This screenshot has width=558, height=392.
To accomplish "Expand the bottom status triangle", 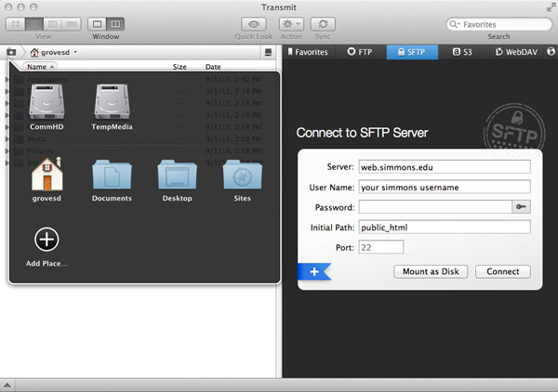I will point(7,385).
